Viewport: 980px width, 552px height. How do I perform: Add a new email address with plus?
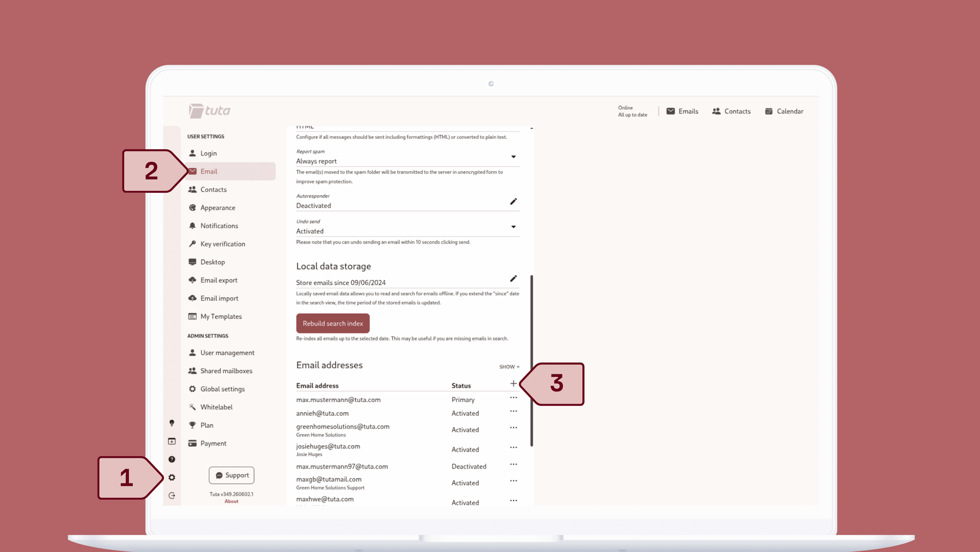[513, 384]
